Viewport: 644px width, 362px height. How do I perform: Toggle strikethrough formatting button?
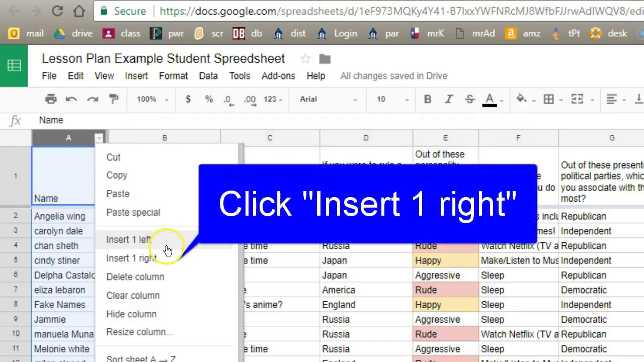tap(469, 99)
